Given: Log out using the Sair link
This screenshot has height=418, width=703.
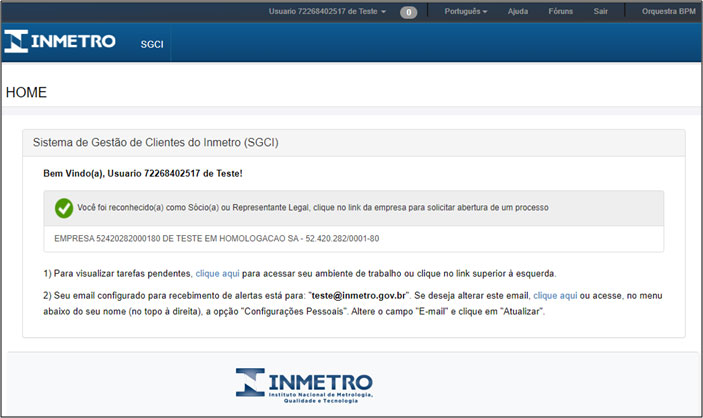Looking at the screenshot, I should coord(600,12).
